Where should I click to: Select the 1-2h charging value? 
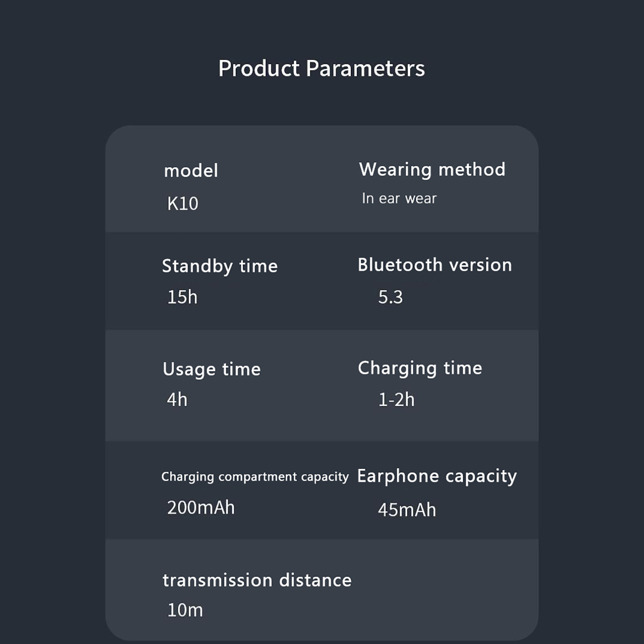point(396,400)
